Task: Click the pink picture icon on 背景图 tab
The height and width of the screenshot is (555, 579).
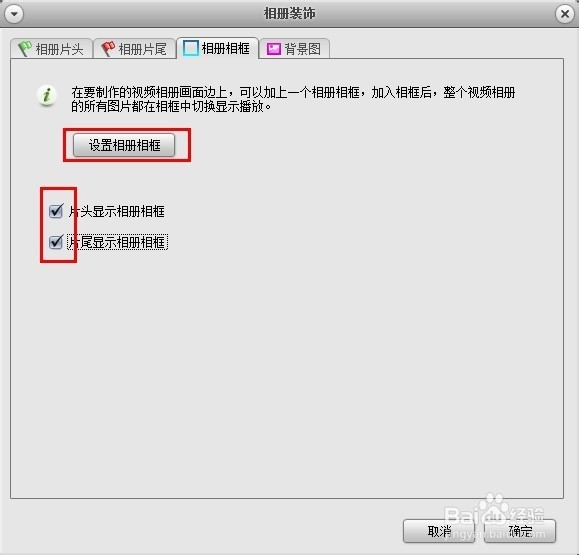Action: coord(274,49)
